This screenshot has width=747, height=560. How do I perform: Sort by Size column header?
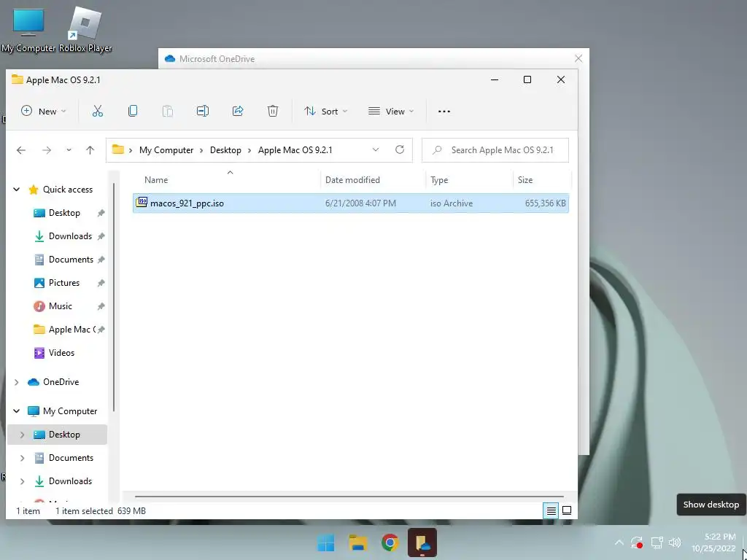point(525,180)
